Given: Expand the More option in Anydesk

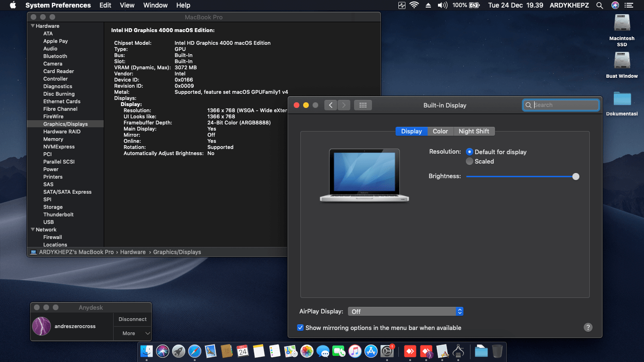Looking at the screenshot, I should coord(132,333).
